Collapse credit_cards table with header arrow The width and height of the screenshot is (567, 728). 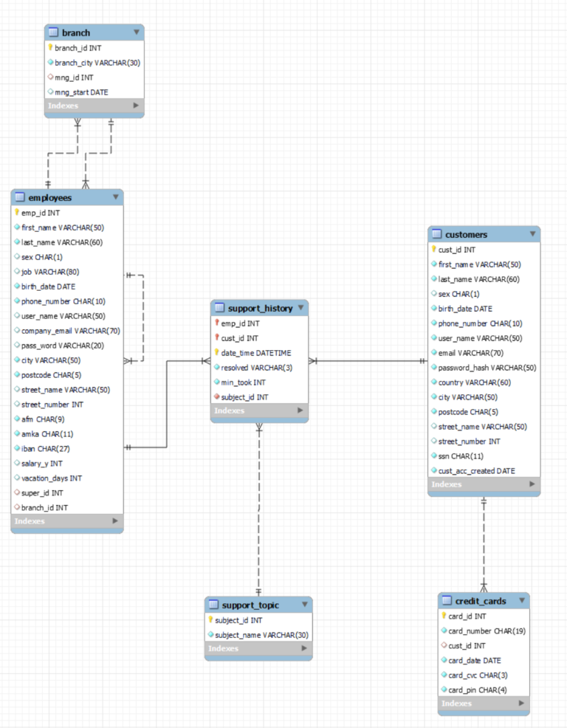pos(522,600)
